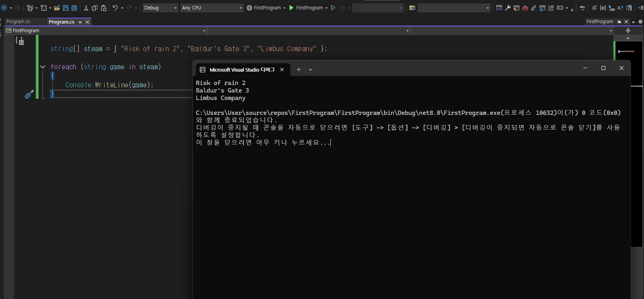Screen dimensions: 644x299
Task: Click the editor minimap code thumbnail
Action: [x=626, y=52]
